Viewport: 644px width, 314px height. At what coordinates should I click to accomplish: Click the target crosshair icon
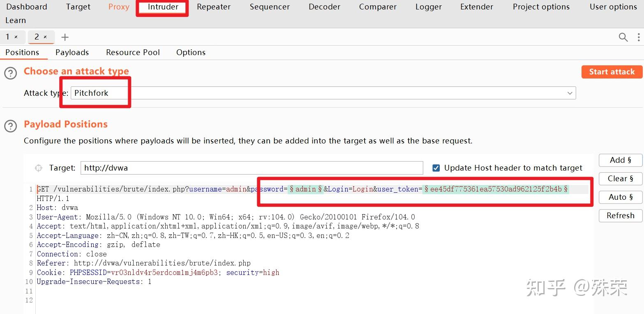(39, 168)
